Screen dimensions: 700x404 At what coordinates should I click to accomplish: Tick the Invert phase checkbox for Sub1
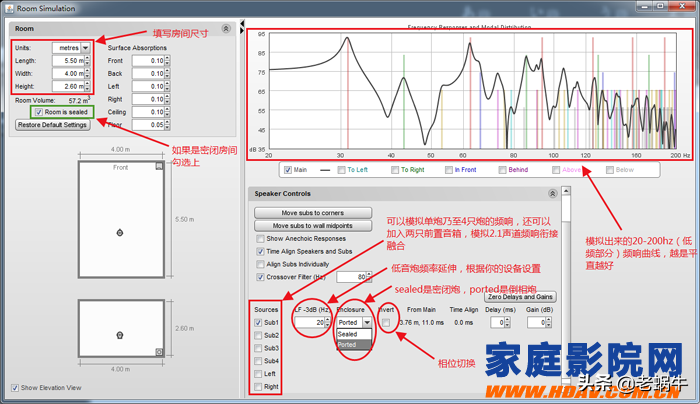click(386, 322)
